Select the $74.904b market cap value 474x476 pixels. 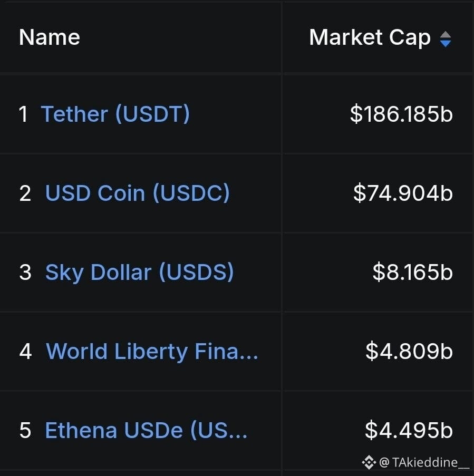(403, 193)
